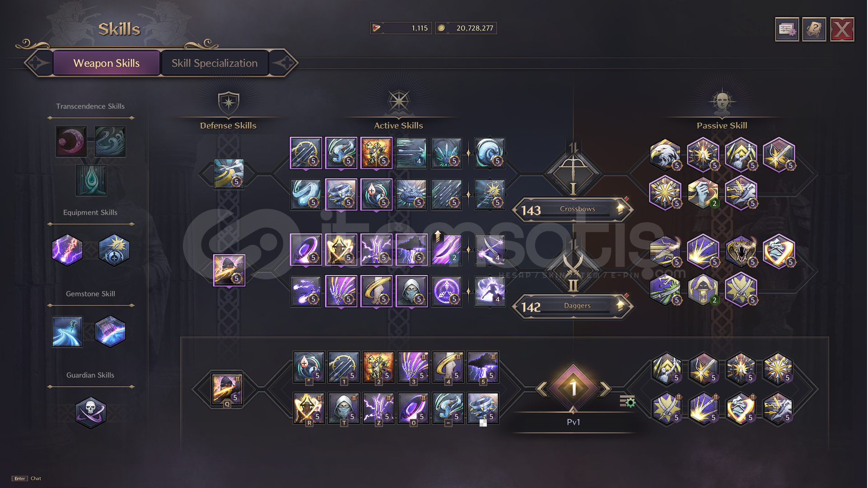Image resolution: width=868 pixels, height=488 pixels.
Task: Expand the Daggers weapon level bar
Action: click(573, 306)
